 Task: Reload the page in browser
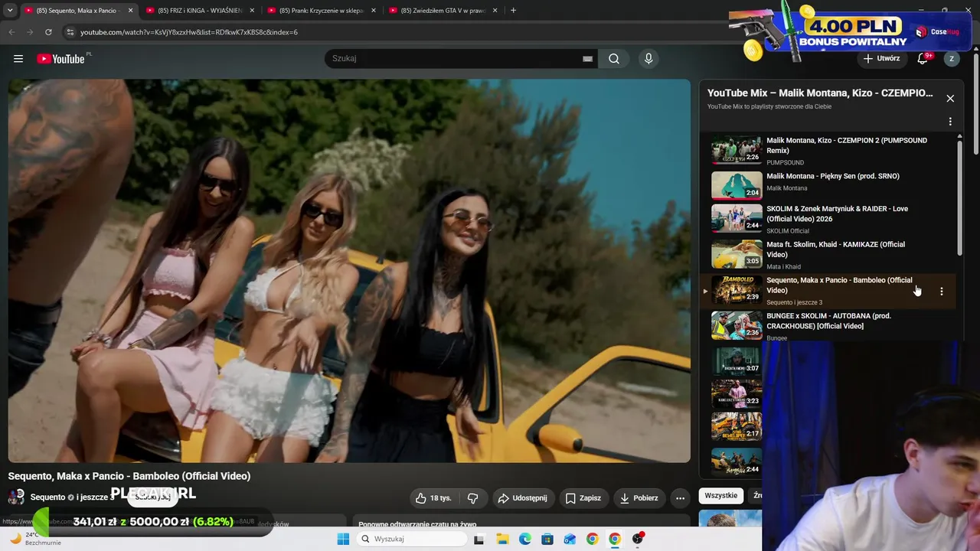[48, 32]
